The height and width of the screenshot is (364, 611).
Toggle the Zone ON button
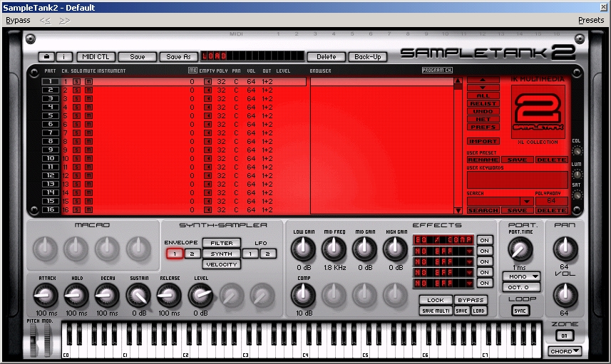(x=564, y=336)
